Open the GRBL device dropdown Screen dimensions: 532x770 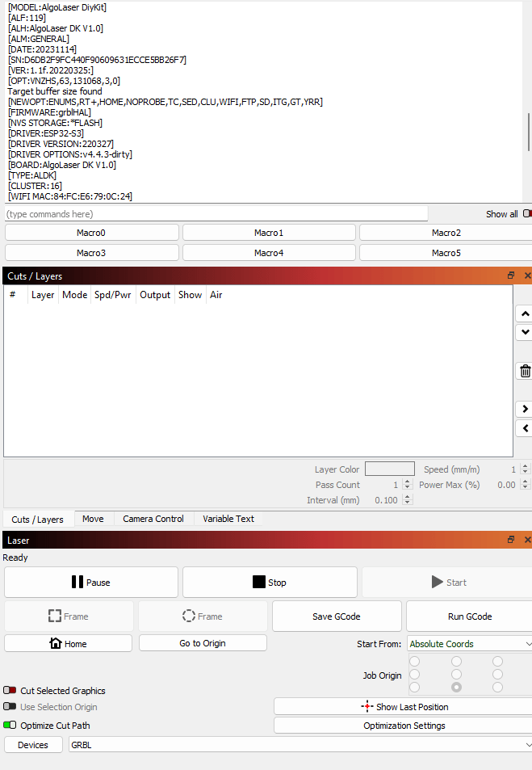coord(299,745)
